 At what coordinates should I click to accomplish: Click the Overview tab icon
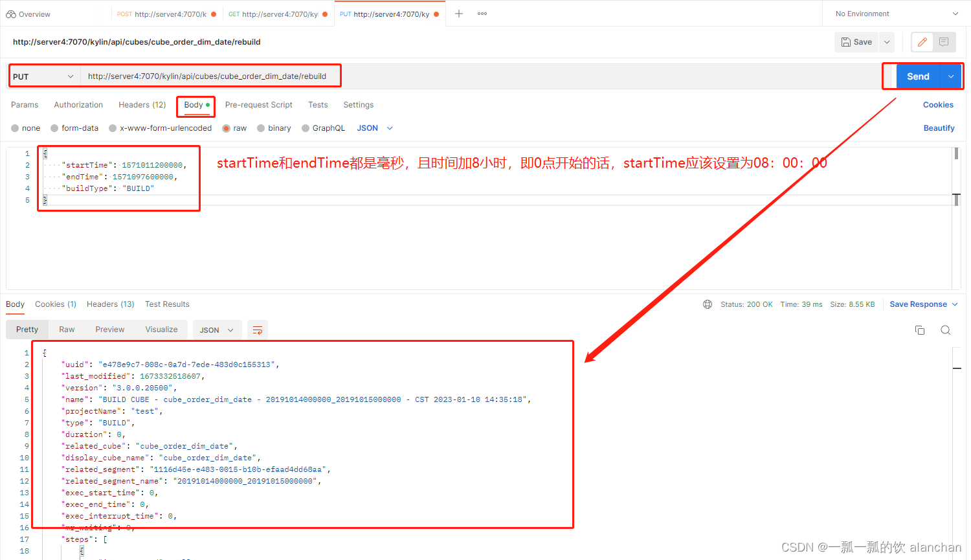pyautogui.click(x=11, y=14)
